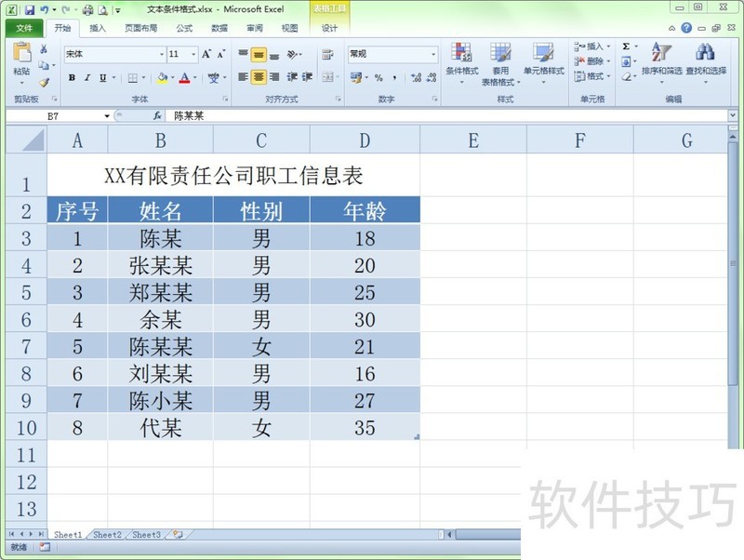Image resolution: width=744 pixels, height=560 pixels.
Task: Click the Copy icon
Action: click(44, 64)
